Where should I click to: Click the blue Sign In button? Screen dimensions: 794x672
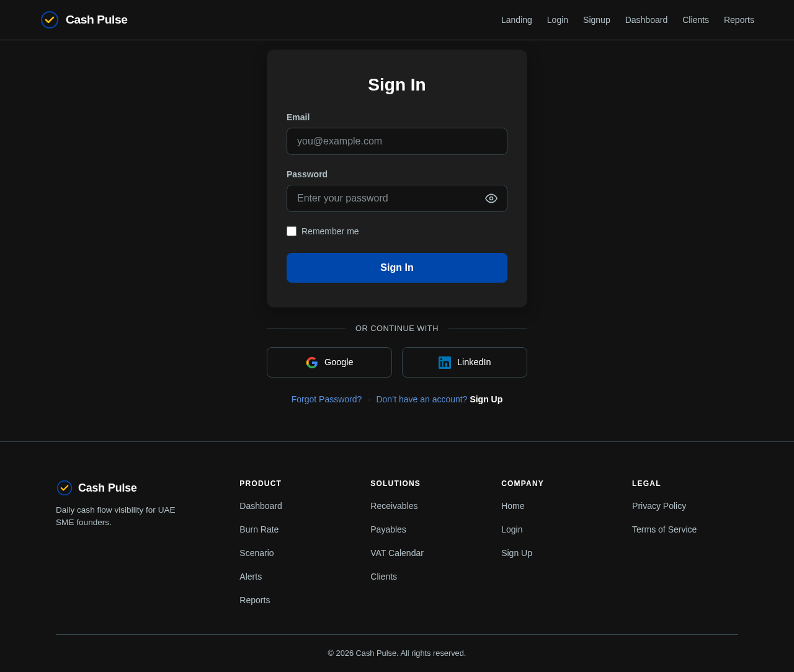point(397,268)
